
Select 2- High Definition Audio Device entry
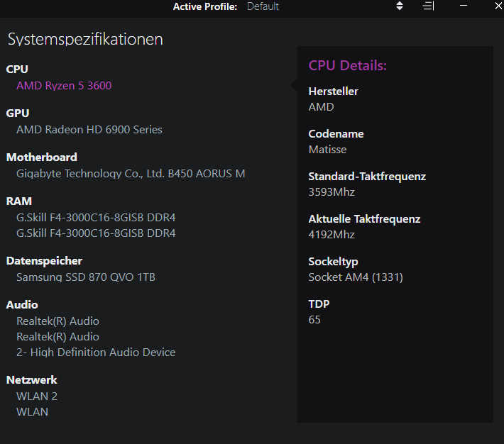(96, 352)
